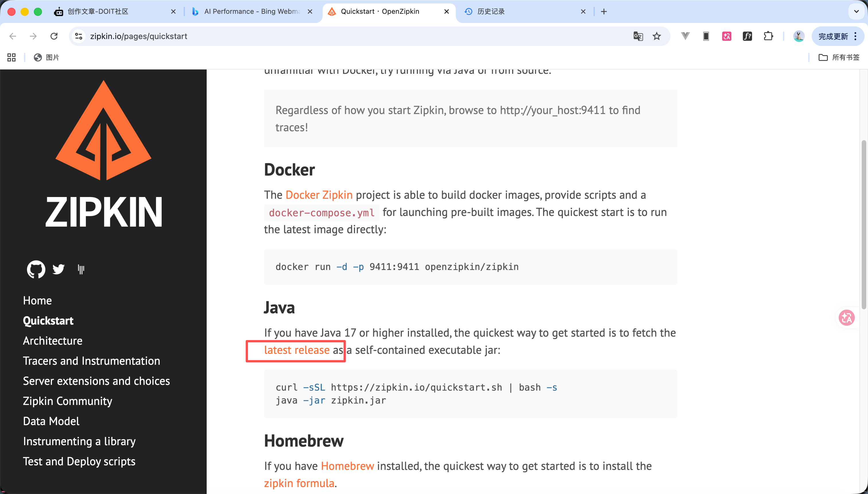Switch to the 历史记录 tab

pos(491,11)
